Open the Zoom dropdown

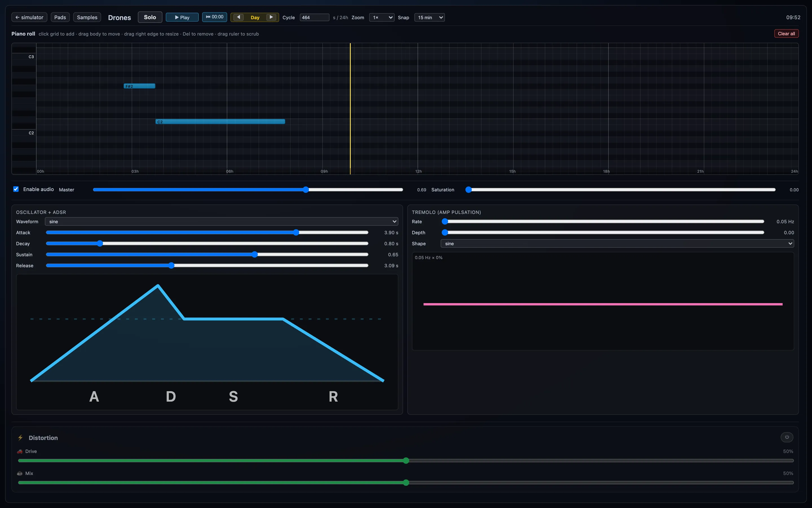[381, 17]
